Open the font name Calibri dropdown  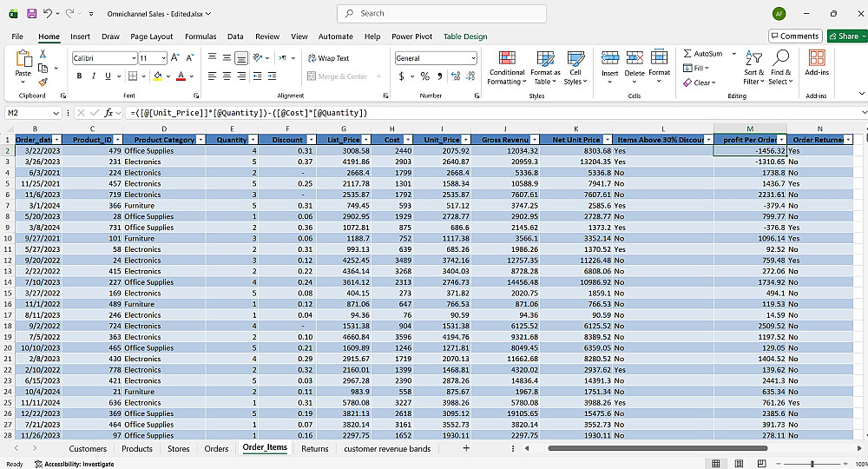[x=133, y=58]
